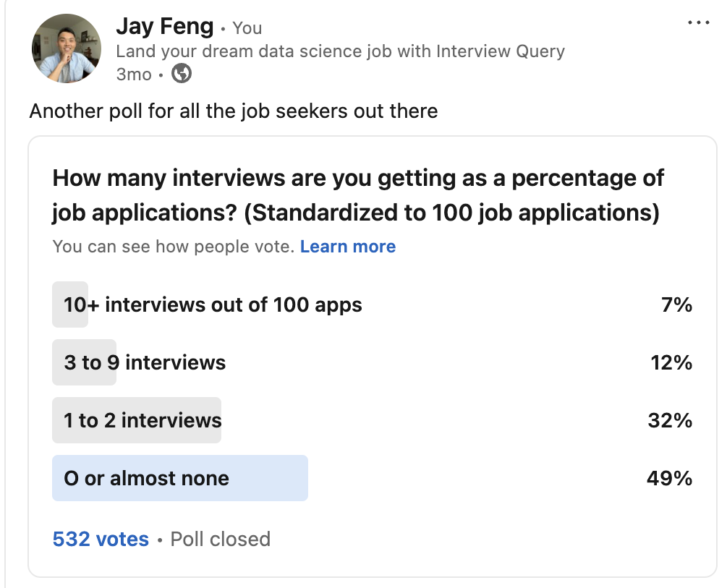Viewport: 727px width, 588px height.
Task: Select the '1 to 2 interviews' poll option
Action: pos(143,420)
